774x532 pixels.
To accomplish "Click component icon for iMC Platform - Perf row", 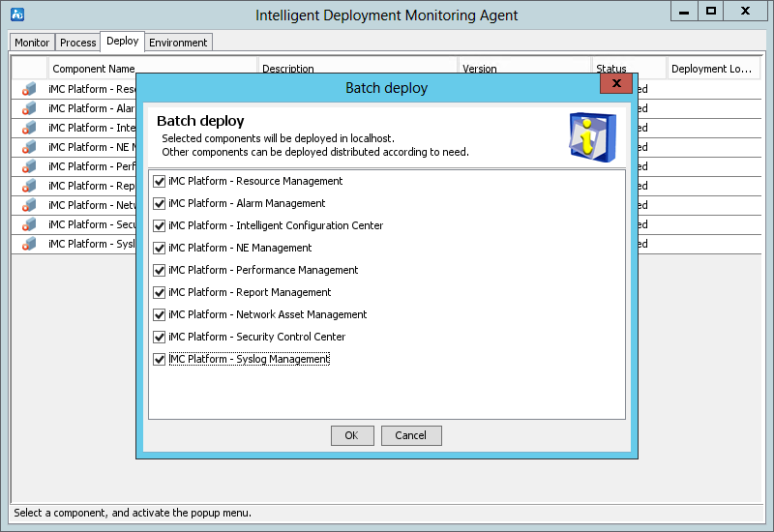I will tap(29, 166).
